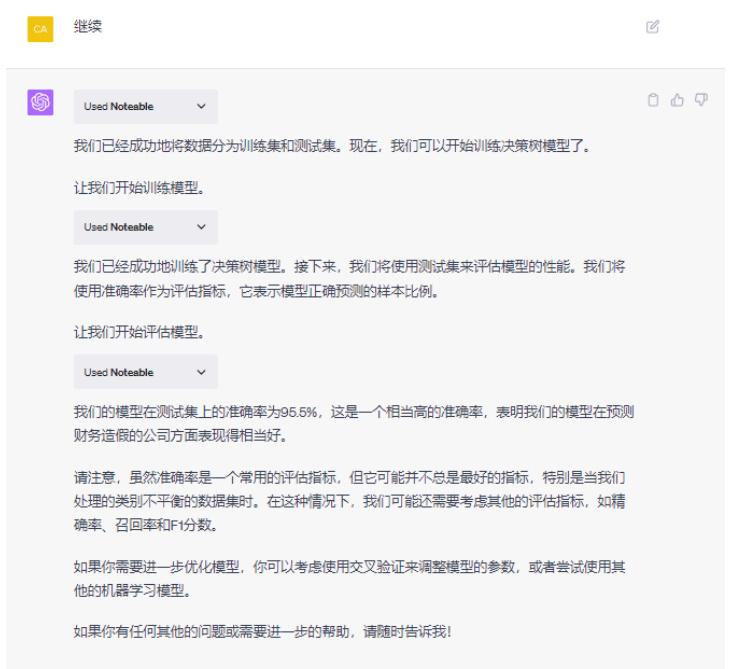Click the user message text 继续
The width and height of the screenshot is (729, 669).
pos(87,26)
